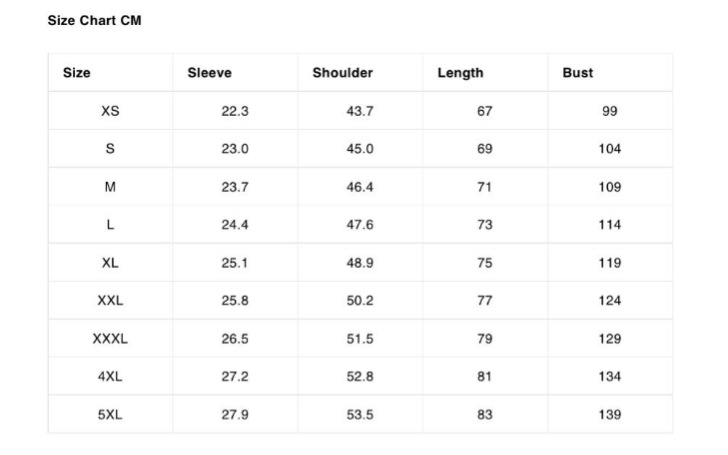Click bust value 139 for 5XL
This screenshot has height=455, width=728.
tap(610, 414)
